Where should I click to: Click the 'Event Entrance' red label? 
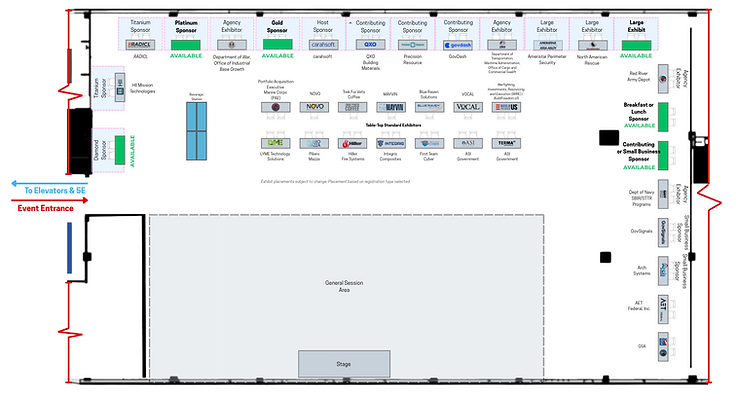[46, 208]
